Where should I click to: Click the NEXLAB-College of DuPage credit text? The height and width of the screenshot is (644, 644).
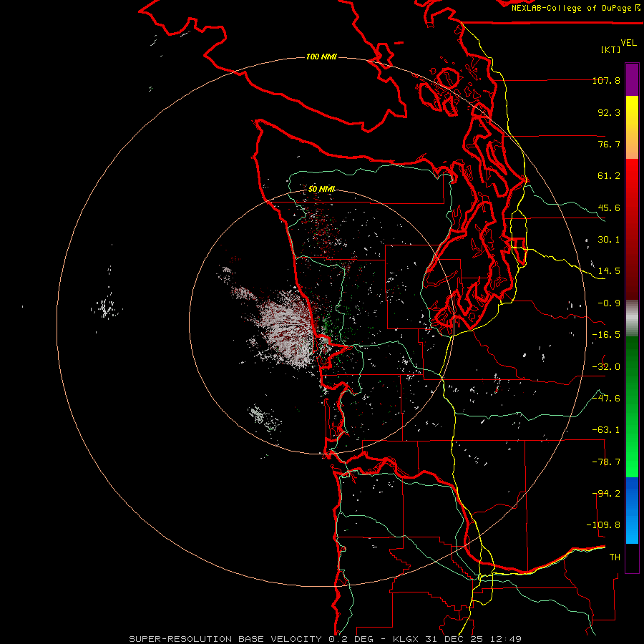click(x=571, y=8)
